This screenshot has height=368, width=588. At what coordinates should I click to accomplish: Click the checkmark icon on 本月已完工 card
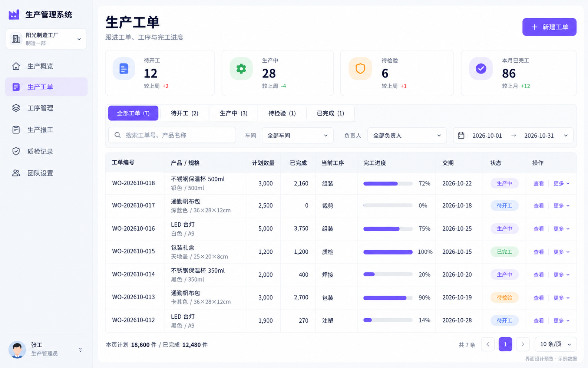coord(481,69)
